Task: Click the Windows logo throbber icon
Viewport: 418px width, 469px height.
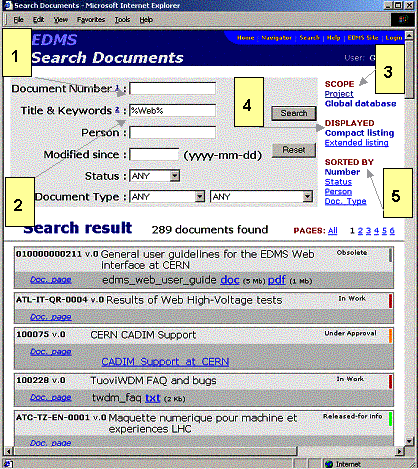Action: 403,20
